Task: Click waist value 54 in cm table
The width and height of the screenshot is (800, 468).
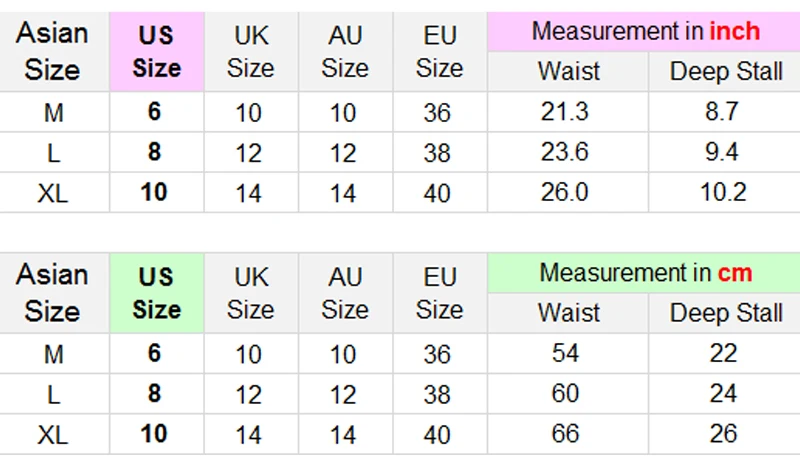Action: [x=565, y=353]
